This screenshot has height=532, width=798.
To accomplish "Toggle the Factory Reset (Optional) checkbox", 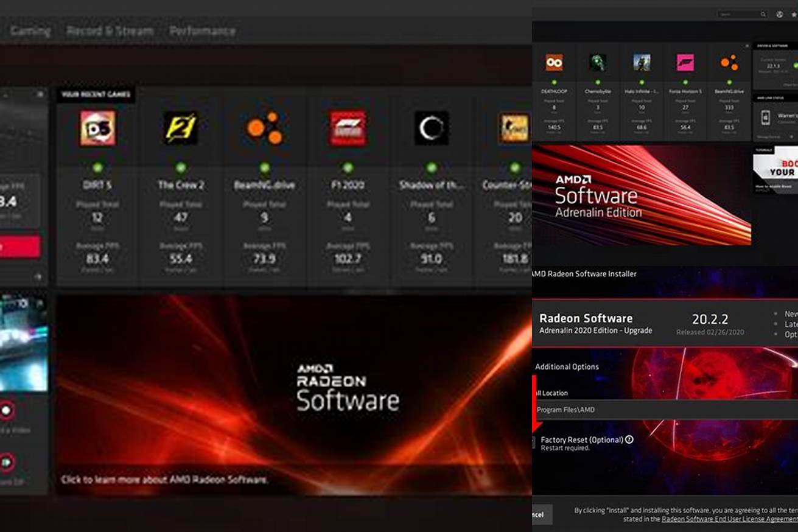I will 534,442.
